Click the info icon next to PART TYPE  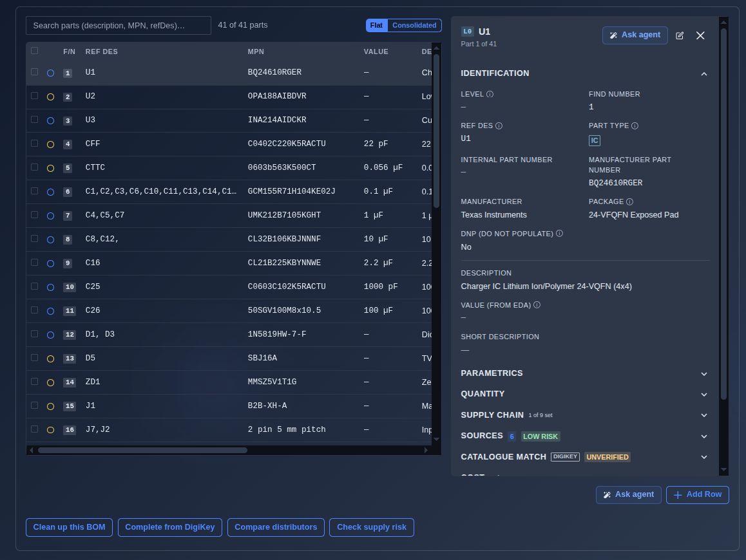point(635,126)
